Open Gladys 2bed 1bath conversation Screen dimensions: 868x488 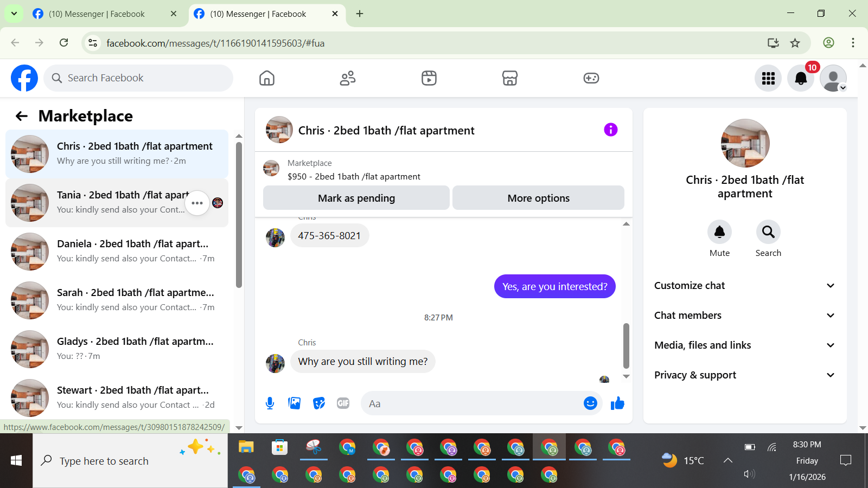coord(117,349)
